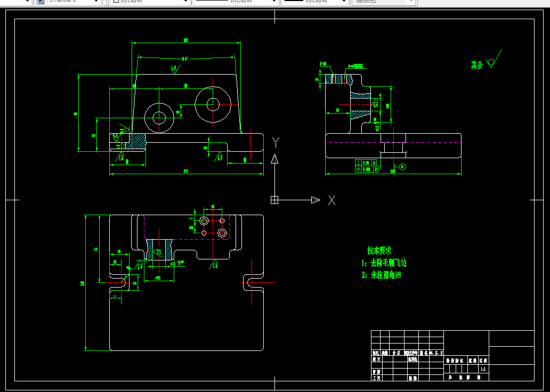Select the note line 2: 未注圆角R8
Image resolution: width=550 pixels, height=392 pixels.
(381, 275)
